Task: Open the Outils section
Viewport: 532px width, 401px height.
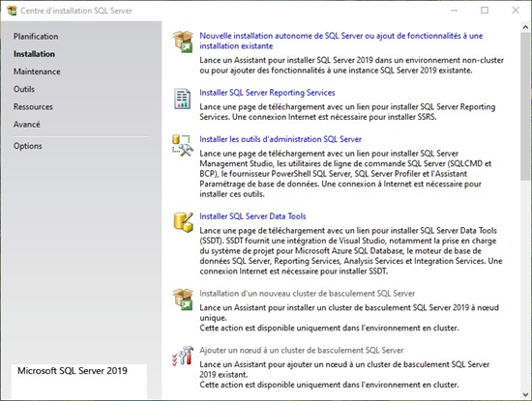Action: coord(24,89)
